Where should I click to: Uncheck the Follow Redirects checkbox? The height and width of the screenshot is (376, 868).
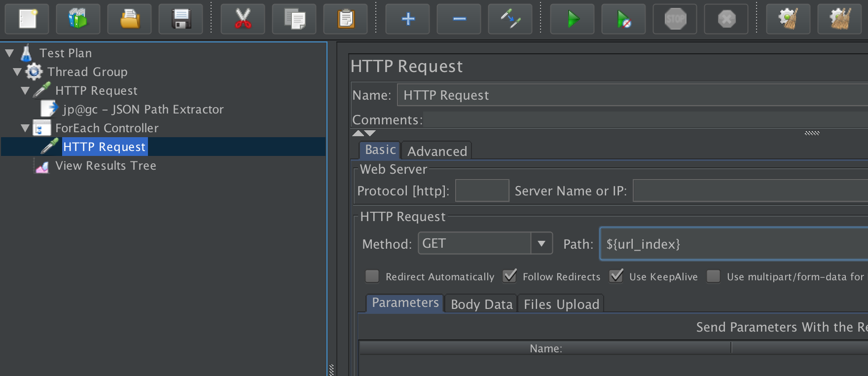[509, 276]
